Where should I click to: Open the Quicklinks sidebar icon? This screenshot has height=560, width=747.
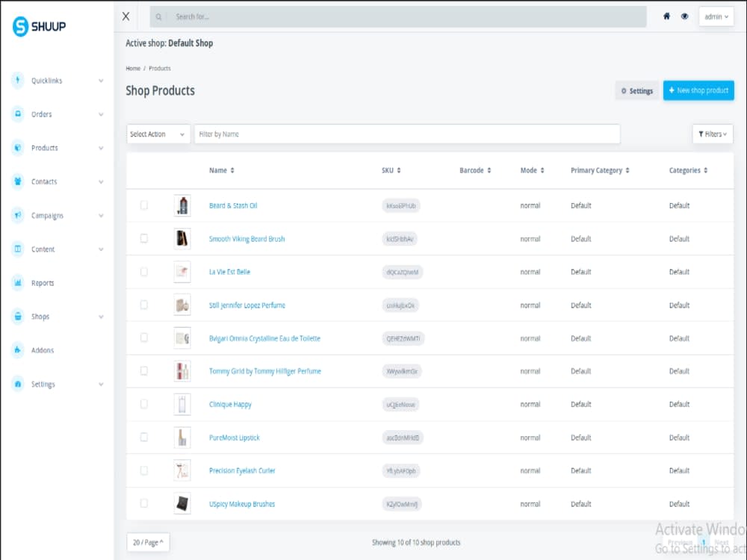(18, 80)
